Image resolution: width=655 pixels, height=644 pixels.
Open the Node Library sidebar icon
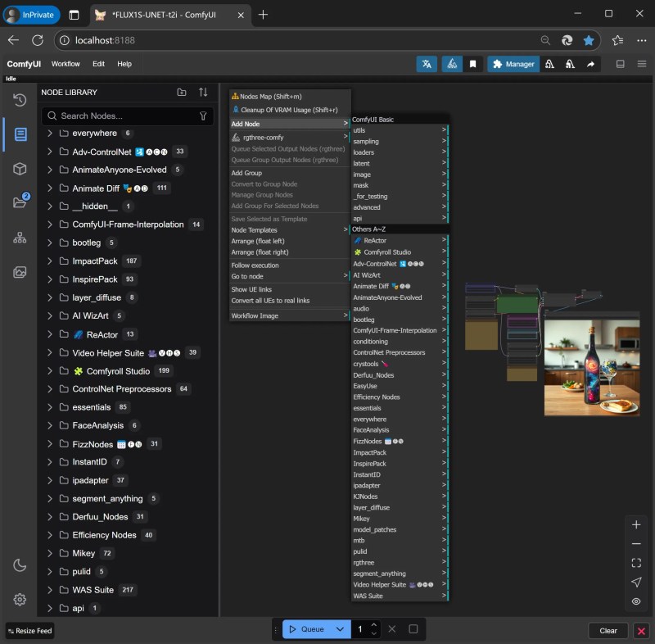coord(20,134)
